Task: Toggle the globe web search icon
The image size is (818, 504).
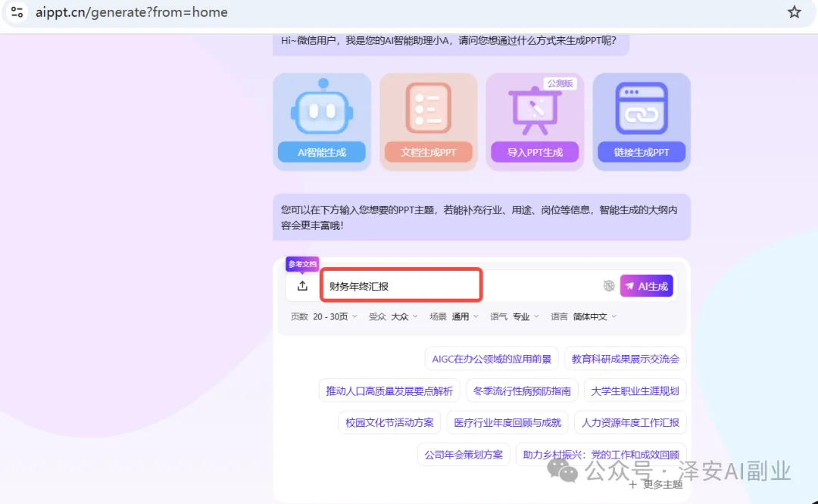Action: click(609, 285)
